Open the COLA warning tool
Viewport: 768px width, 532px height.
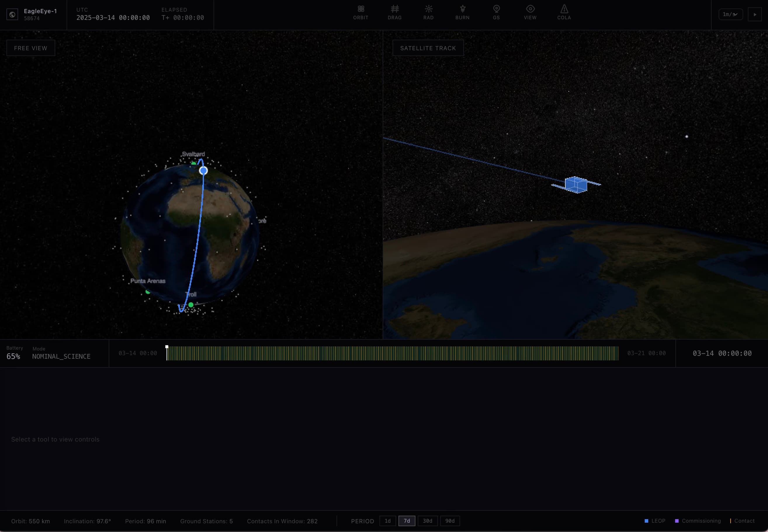coord(564,13)
